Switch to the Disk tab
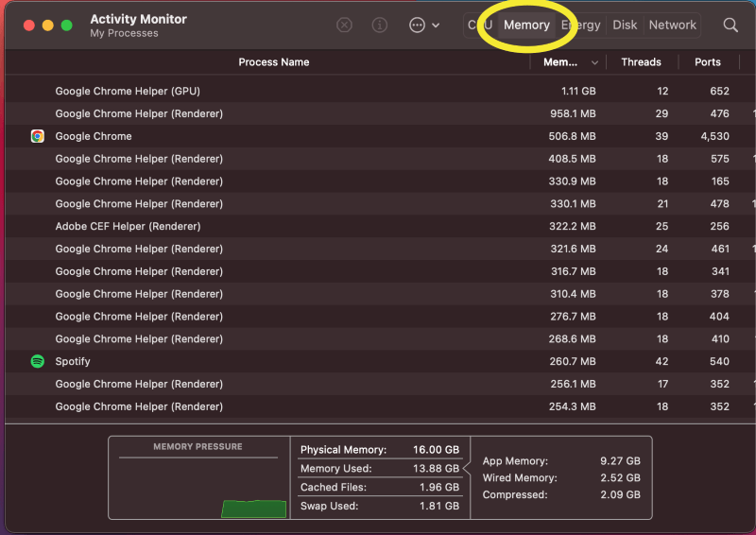Viewport: 756px width, 535px height. point(625,25)
